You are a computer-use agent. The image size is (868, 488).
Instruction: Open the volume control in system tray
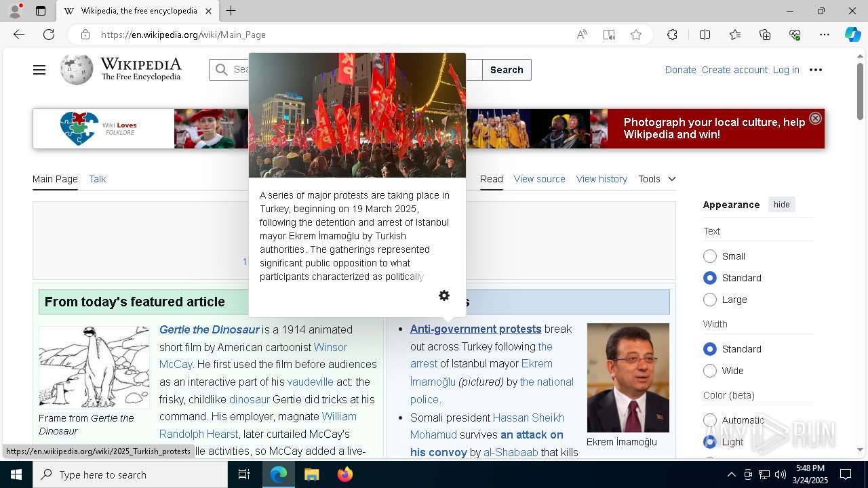point(780,474)
